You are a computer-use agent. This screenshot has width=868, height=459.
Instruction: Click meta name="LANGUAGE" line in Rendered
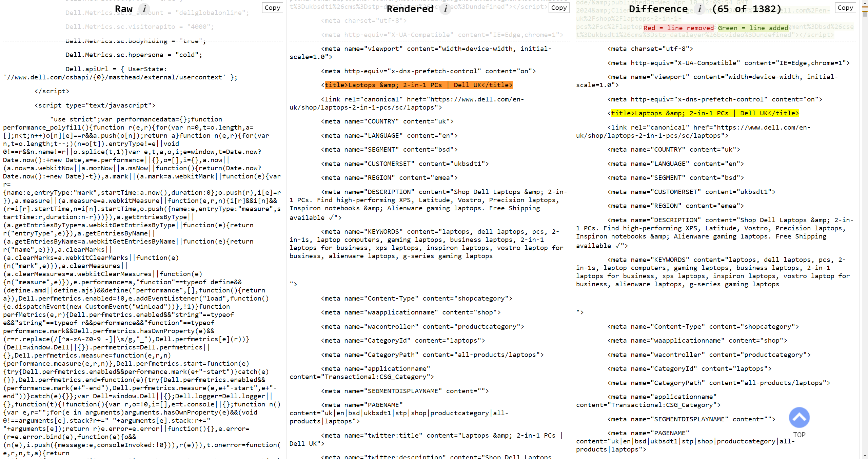389,135
